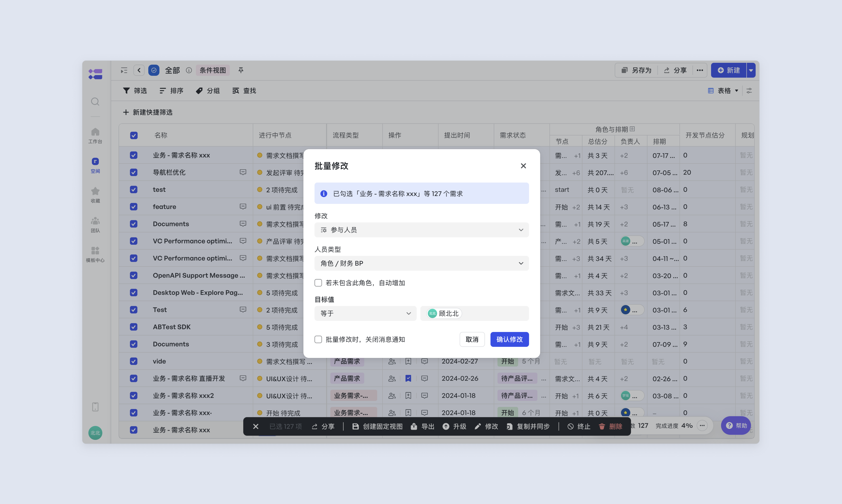Click the expand icon beside 角色与排期
The width and height of the screenshot is (842, 504).
[632, 129]
